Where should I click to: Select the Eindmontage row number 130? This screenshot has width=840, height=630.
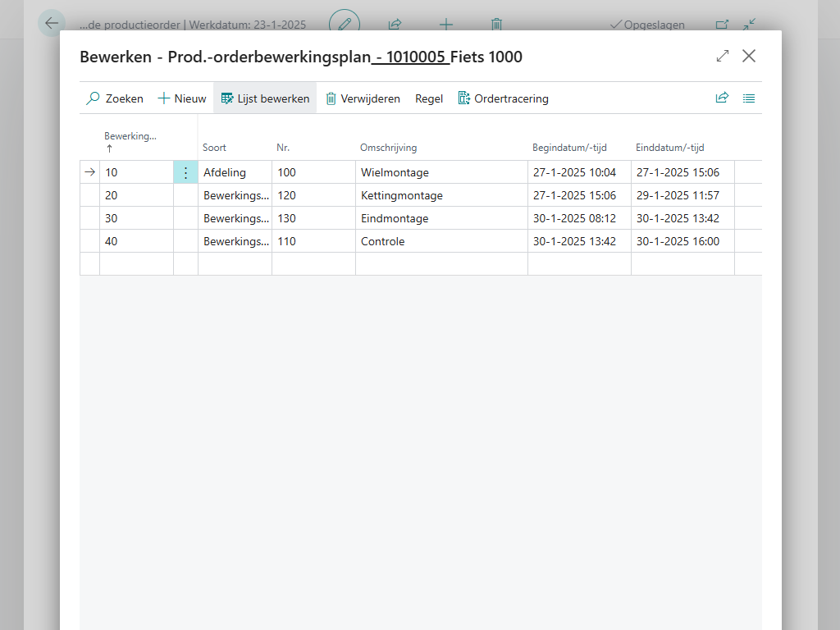(x=286, y=218)
